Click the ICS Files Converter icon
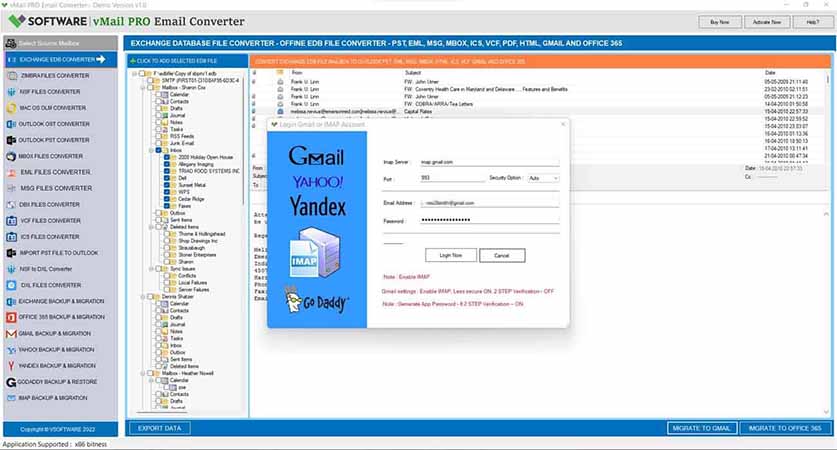837x450 pixels. pos(12,236)
